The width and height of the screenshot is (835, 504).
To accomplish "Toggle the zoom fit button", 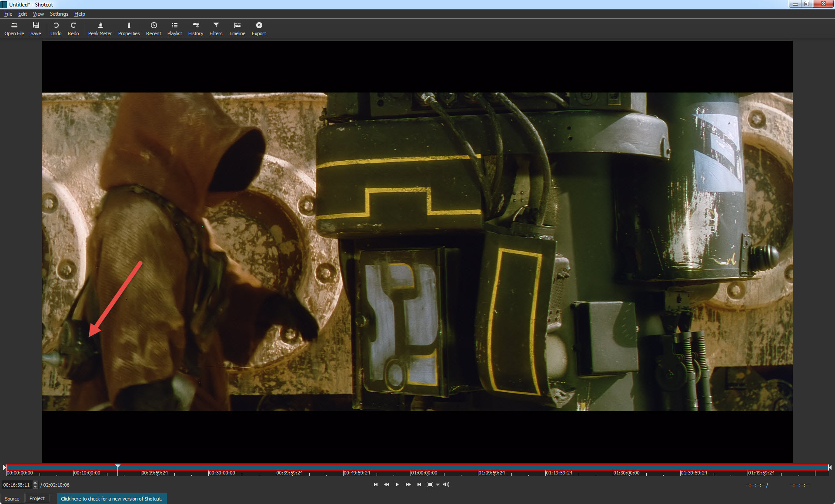I will pos(430,484).
